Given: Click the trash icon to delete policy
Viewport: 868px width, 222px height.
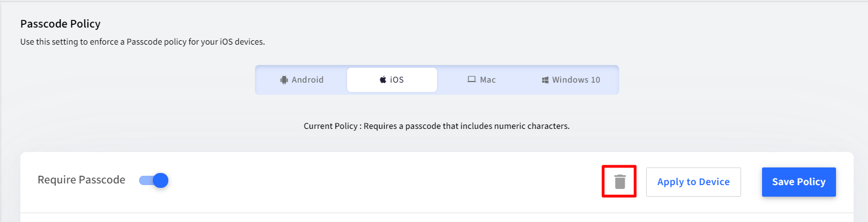Looking at the screenshot, I should [x=620, y=182].
